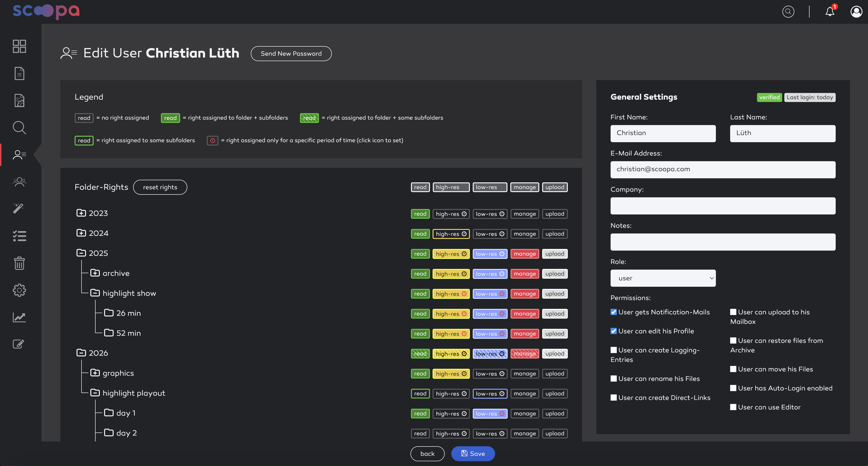Open the trash bin in the sidebar
Viewport: 868px width, 466px height.
[19, 263]
